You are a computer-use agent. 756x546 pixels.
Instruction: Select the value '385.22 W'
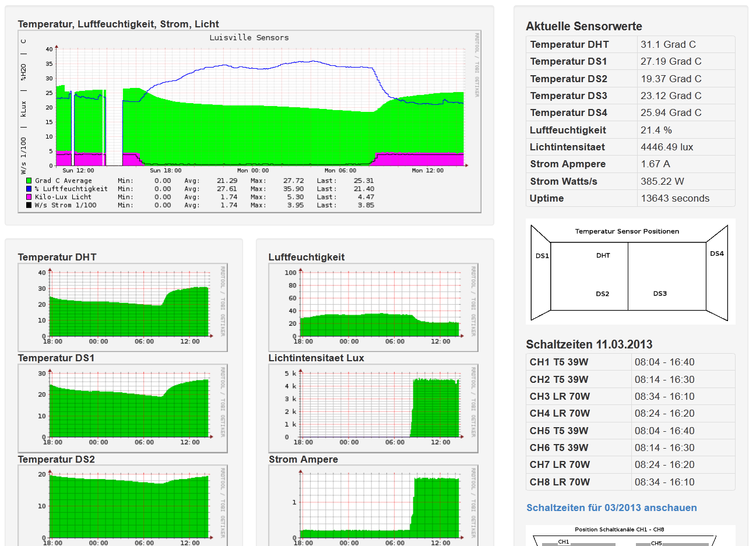click(662, 181)
